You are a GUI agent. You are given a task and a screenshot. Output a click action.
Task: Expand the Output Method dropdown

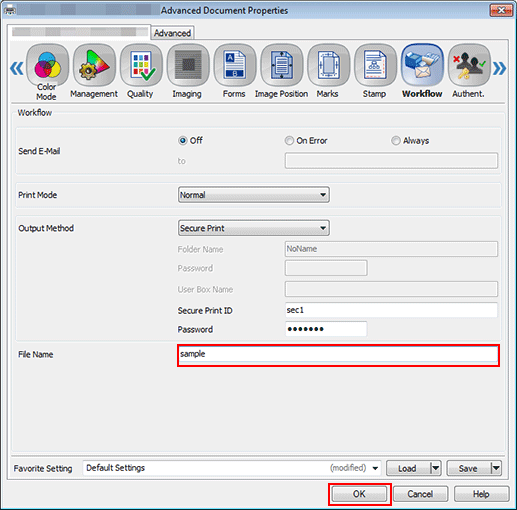tap(254, 228)
